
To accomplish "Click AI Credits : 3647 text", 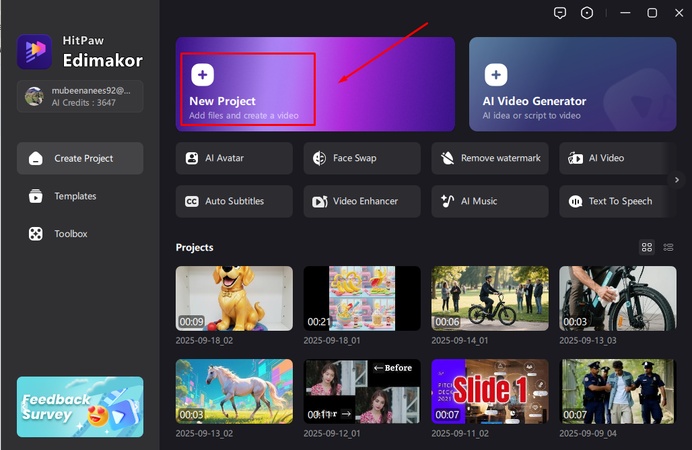I will click(x=83, y=103).
